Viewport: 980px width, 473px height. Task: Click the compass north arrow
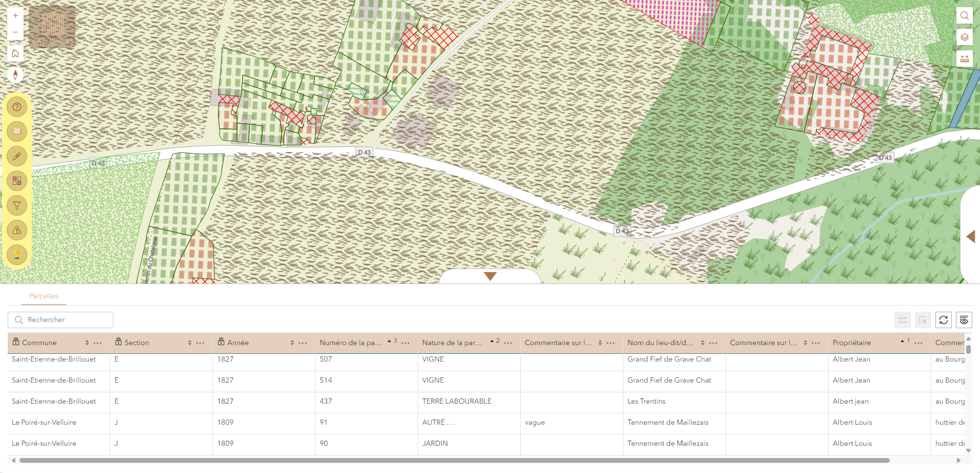[15, 75]
